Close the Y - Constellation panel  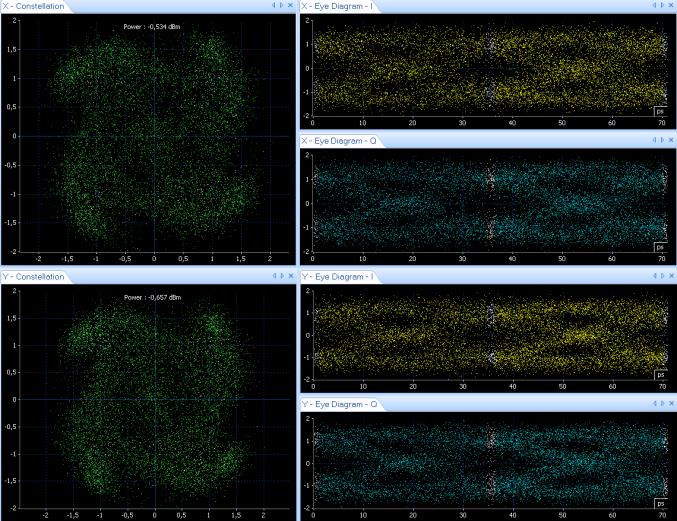291,275
